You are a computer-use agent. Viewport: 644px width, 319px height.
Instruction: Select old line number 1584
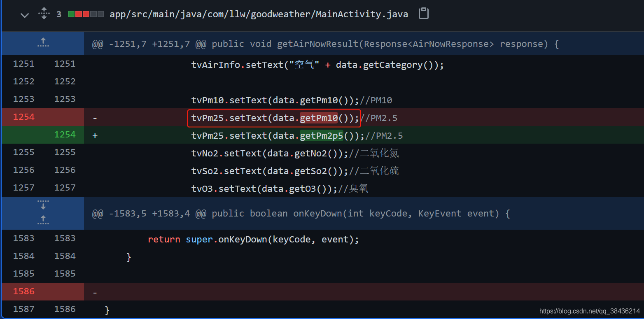[24, 256]
